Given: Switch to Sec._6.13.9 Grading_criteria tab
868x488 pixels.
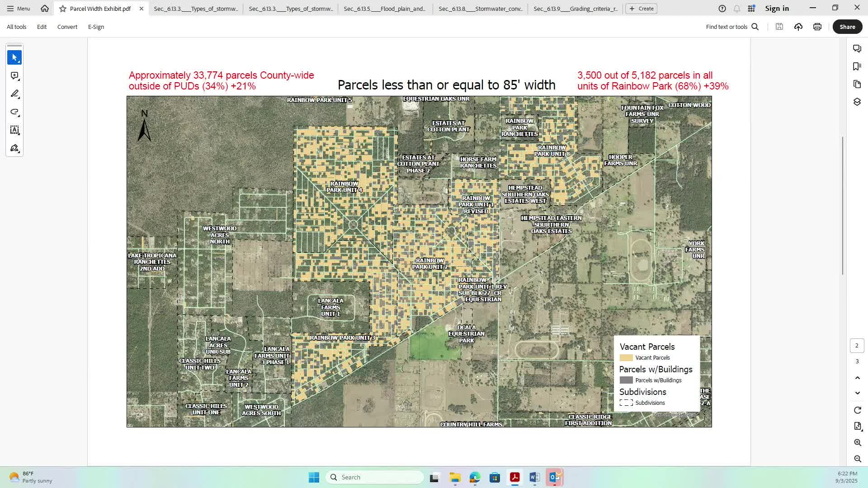Looking at the screenshot, I should (x=576, y=9).
